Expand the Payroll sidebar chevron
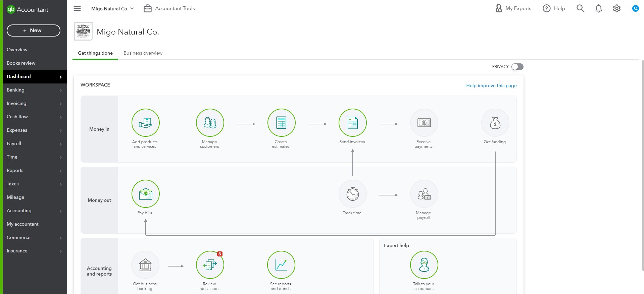The width and height of the screenshot is (644, 294). (60, 144)
